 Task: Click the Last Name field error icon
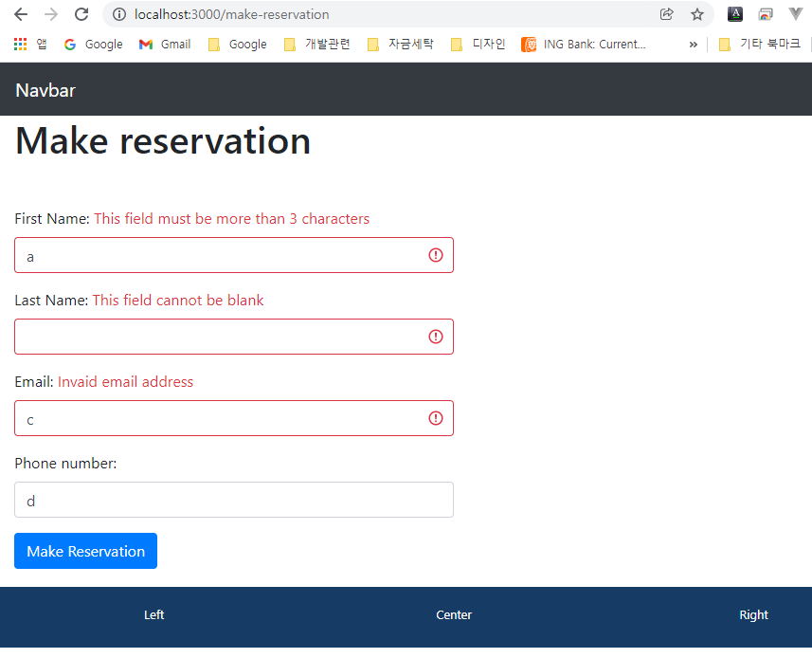[x=436, y=337]
